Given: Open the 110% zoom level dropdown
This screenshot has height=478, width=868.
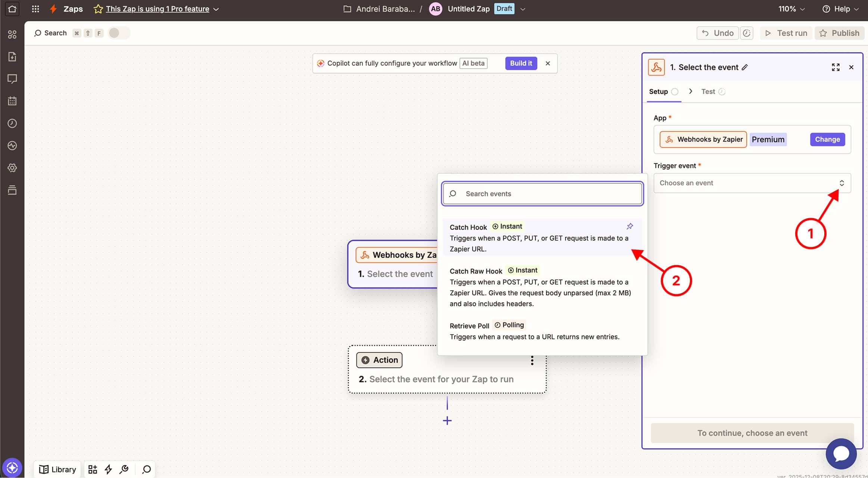Looking at the screenshot, I should click(791, 9).
